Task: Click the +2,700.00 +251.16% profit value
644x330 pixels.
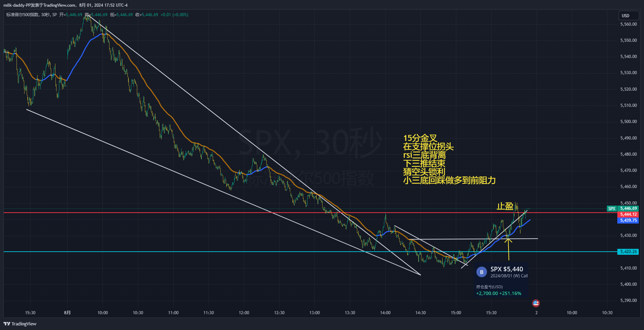Action: coord(498,293)
